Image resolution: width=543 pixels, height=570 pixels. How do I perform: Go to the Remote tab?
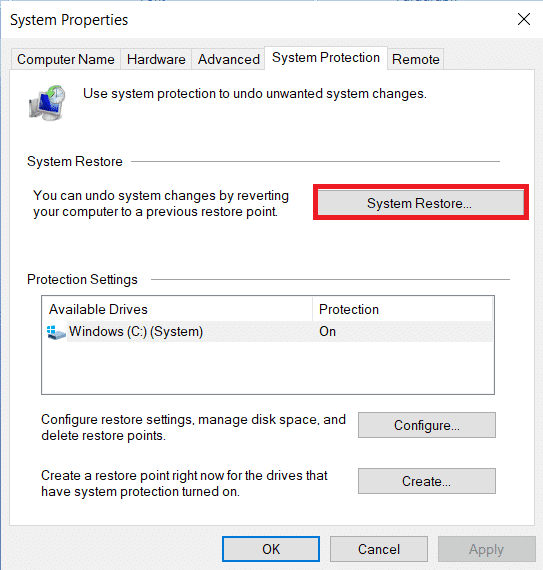(416, 59)
